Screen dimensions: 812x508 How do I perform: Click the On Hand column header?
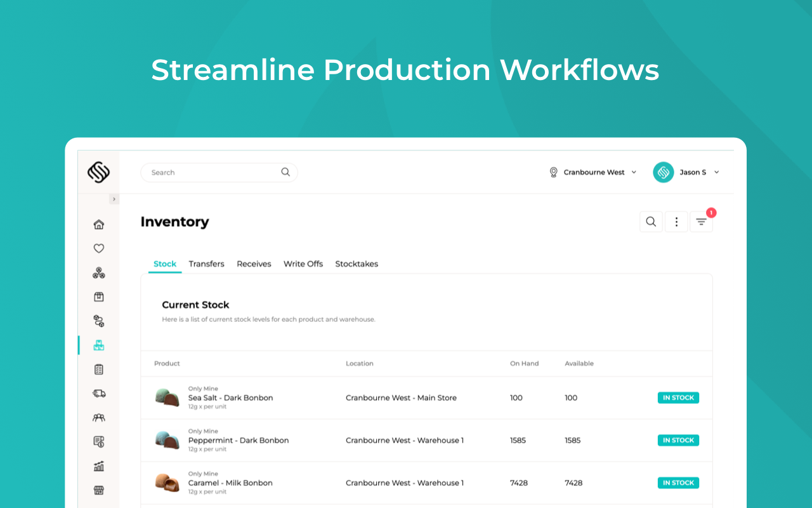[524, 364]
